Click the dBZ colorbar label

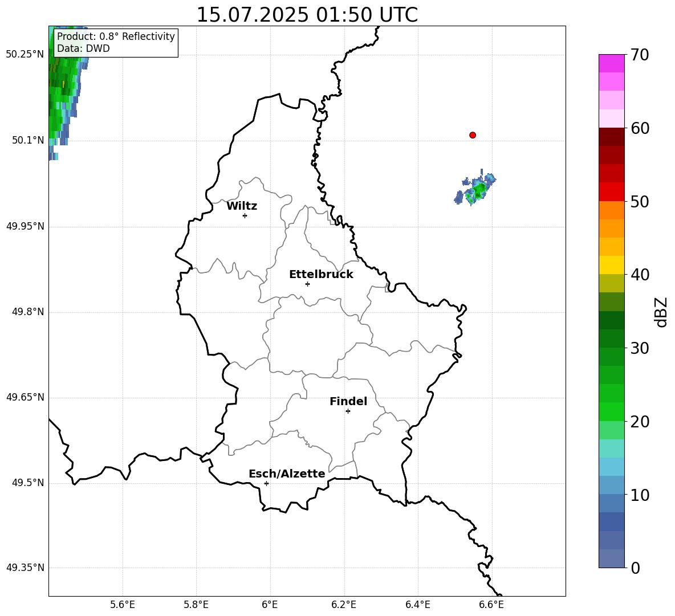660,312
